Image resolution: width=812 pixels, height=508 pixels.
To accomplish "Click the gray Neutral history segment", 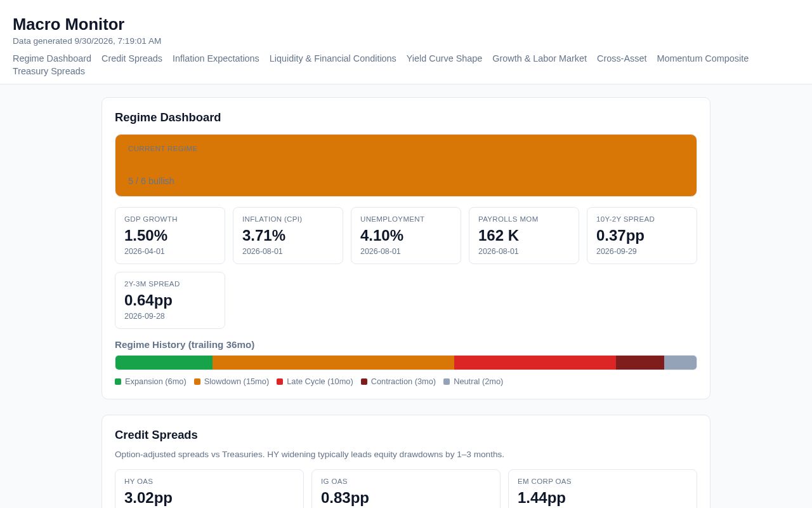I will click(680, 363).
